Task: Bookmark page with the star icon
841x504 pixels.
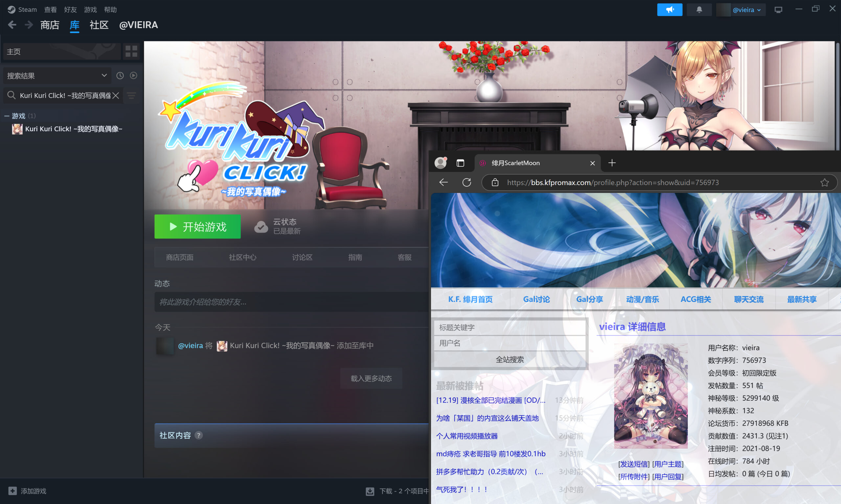Action: [824, 182]
